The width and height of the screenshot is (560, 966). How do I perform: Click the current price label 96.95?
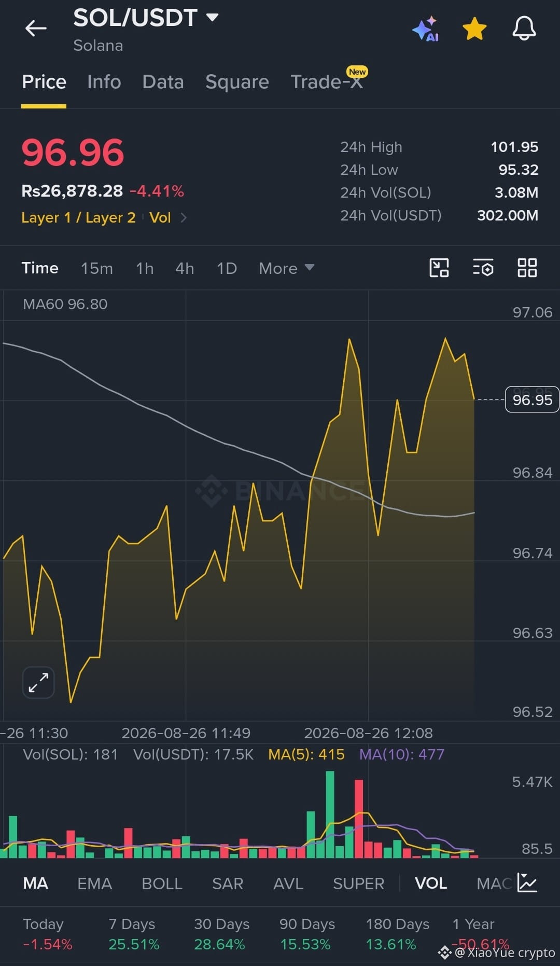pyautogui.click(x=532, y=399)
